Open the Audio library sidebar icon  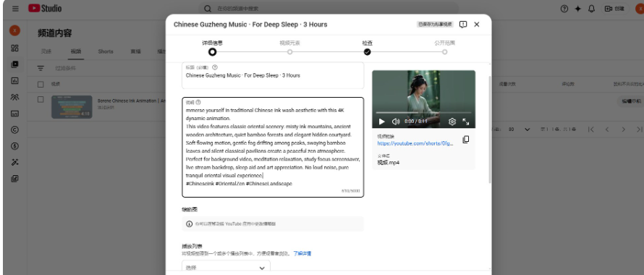coord(14,179)
